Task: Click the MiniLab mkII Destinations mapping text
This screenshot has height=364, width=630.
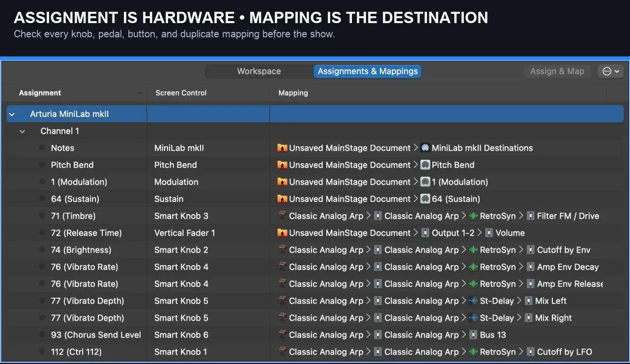Action: 482,148
